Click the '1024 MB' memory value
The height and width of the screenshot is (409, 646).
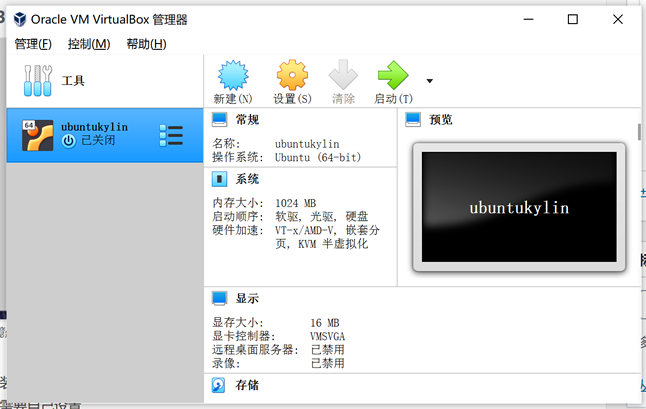(x=295, y=203)
